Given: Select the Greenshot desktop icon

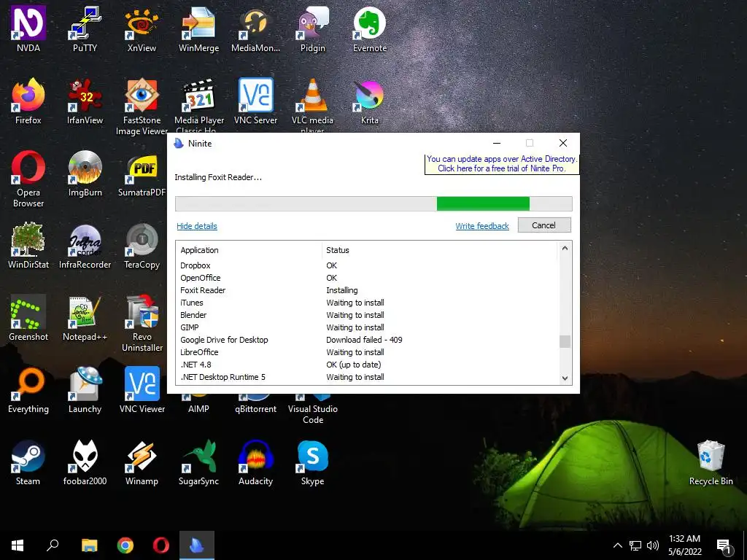Looking at the screenshot, I should click(28, 318).
